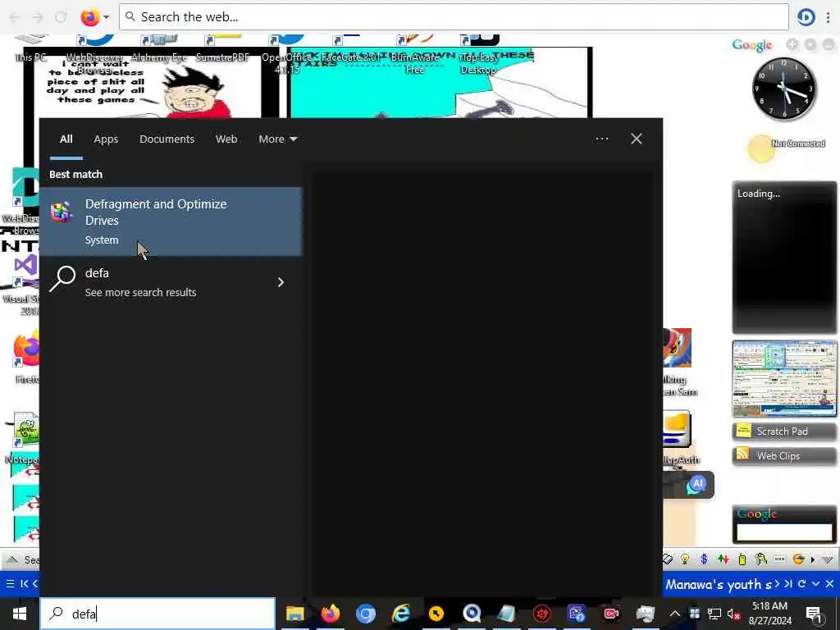Open the notepad-like taskbar app
840x630 pixels.
(x=506, y=614)
